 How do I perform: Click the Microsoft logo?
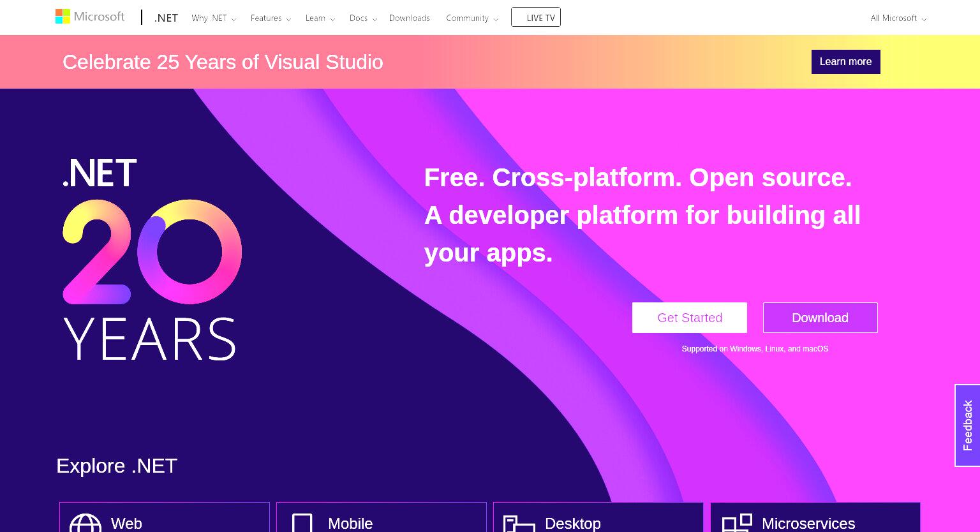[x=90, y=17]
